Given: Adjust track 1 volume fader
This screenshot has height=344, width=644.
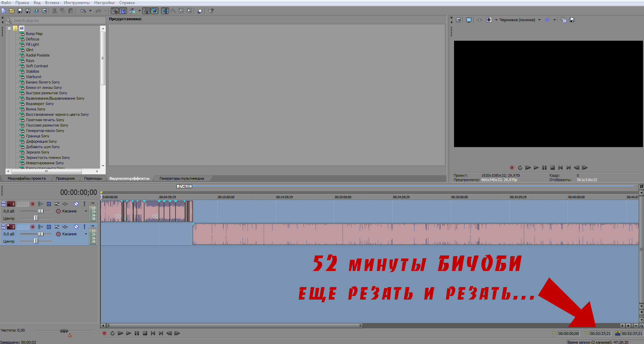Looking at the screenshot, I should [40, 211].
